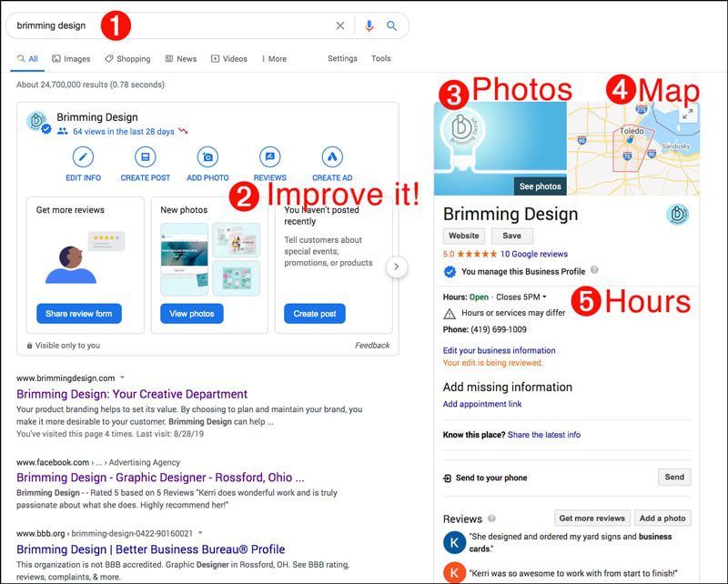Open search Tools

[x=380, y=58]
